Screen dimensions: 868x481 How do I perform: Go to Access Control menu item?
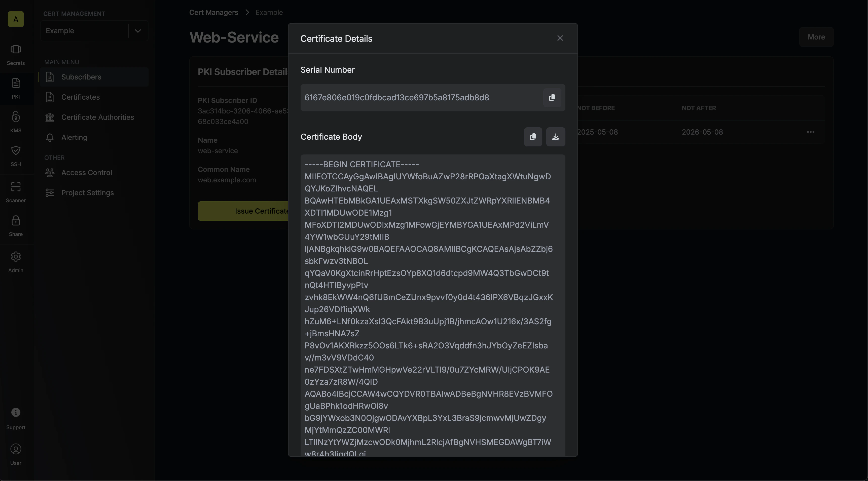94,173
